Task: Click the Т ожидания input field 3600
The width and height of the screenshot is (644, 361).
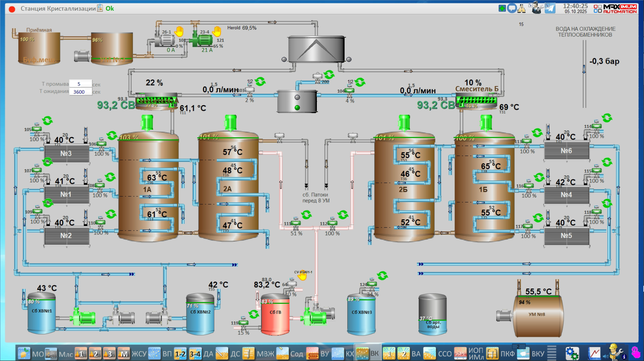Action: pos(80,92)
